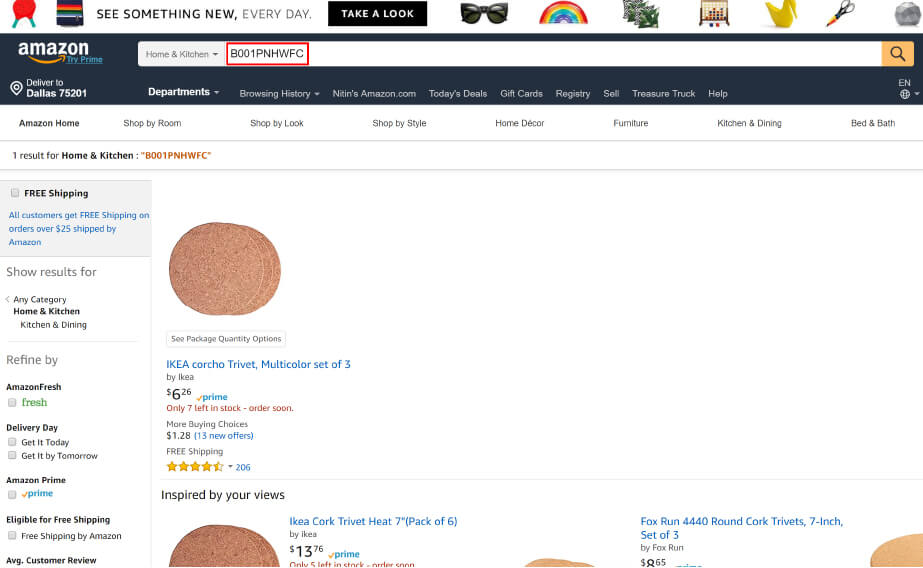Enable the FREE Shipping checkbox
The width and height of the screenshot is (923, 568).
coord(14,193)
